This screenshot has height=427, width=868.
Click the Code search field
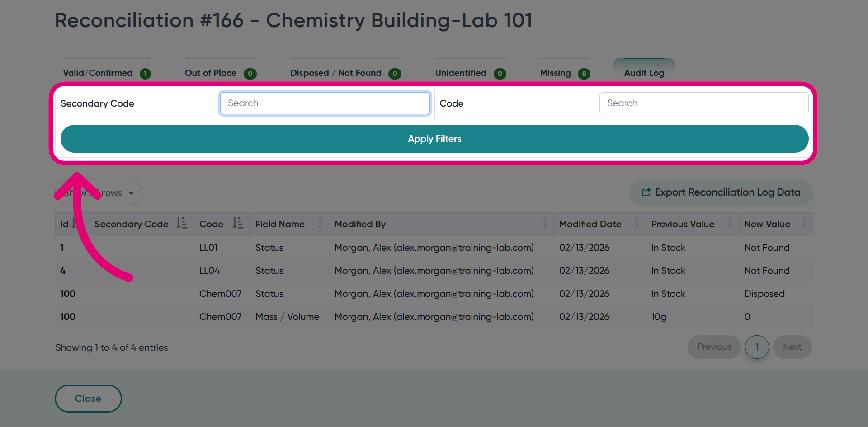[x=704, y=103]
